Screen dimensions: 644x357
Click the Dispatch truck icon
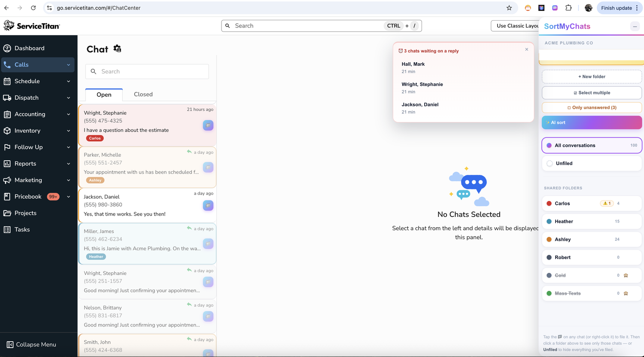7,98
